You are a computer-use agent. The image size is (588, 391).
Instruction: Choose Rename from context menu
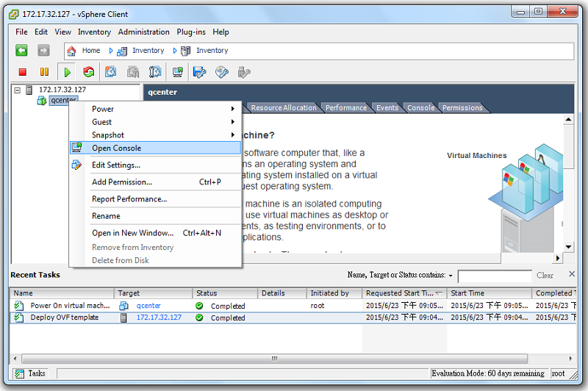click(155, 216)
